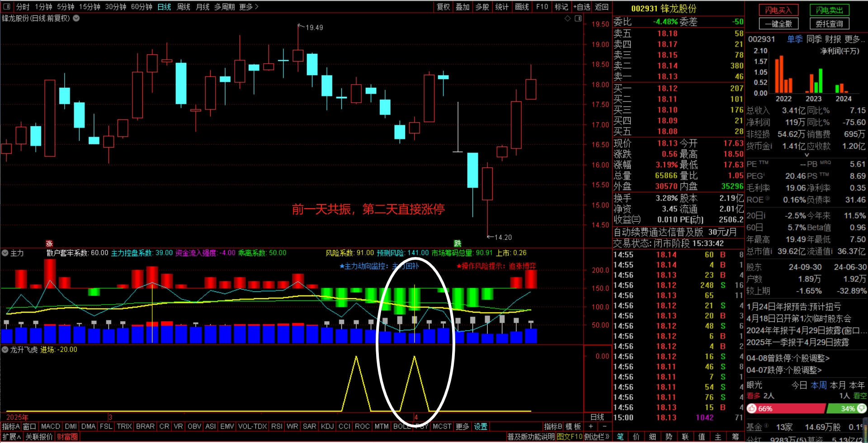This screenshot has height=443, width=868.
Task: Select the 笔 tick detail tab
Action: coord(620,437)
